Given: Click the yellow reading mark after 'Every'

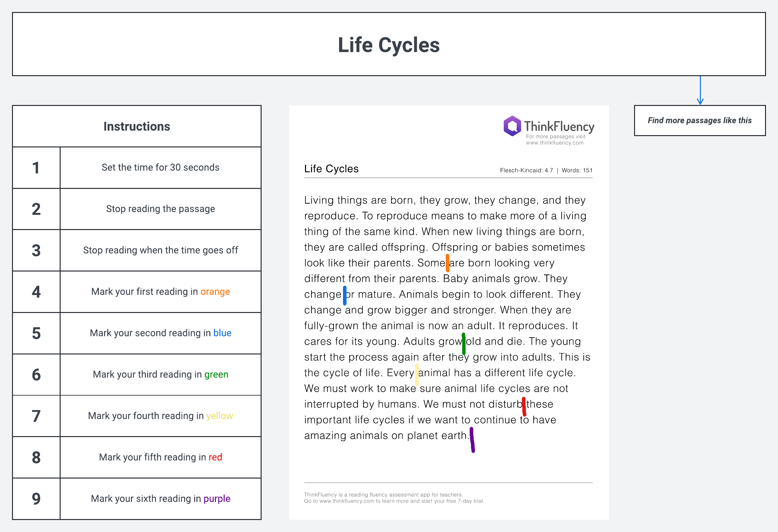Looking at the screenshot, I should [x=417, y=375].
